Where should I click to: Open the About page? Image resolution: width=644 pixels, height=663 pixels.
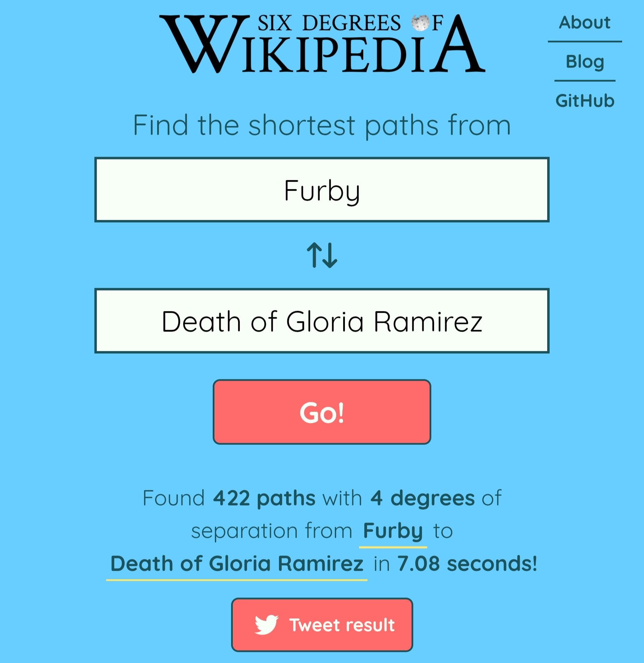[x=585, y=23]
